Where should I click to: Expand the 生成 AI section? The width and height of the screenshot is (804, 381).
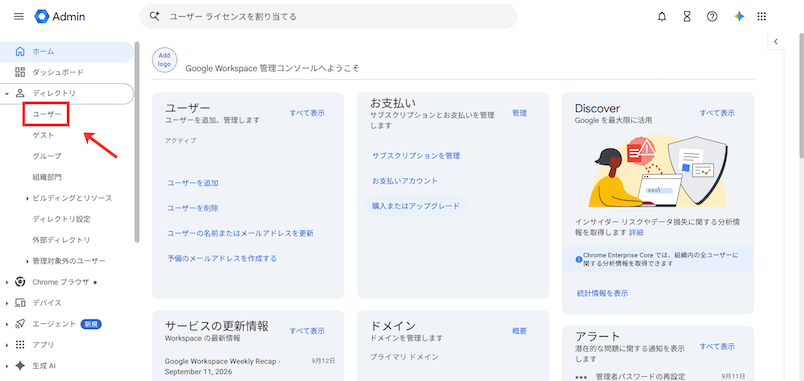[6, 366]
